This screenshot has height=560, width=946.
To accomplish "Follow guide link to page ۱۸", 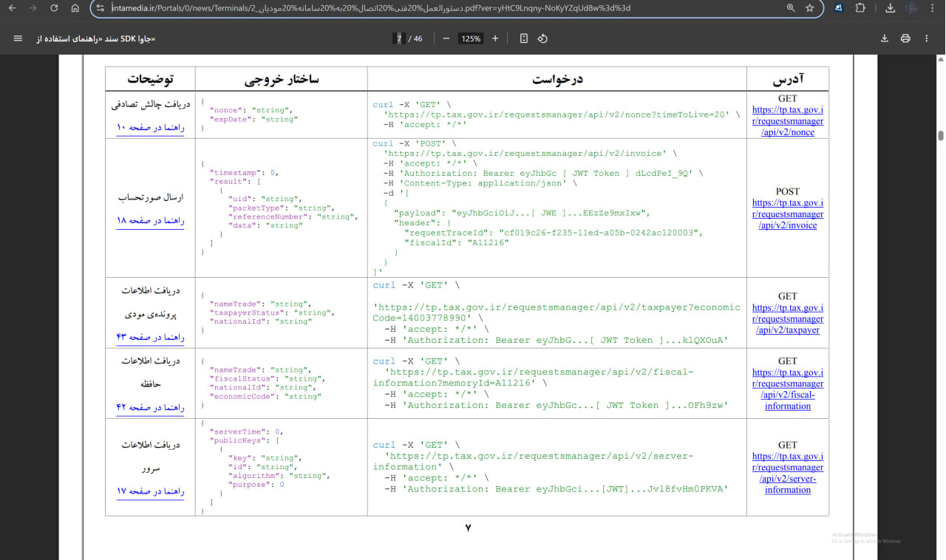I will (x=150, y=221).
